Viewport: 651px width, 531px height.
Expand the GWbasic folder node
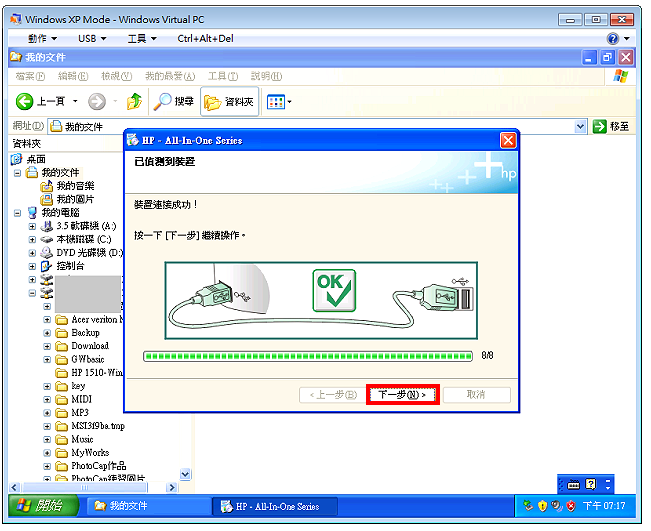tap(47, 360)
